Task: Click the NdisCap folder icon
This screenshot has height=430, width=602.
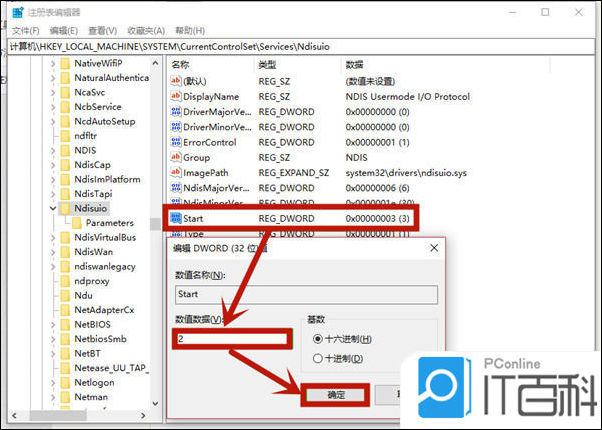Action: 65,165
